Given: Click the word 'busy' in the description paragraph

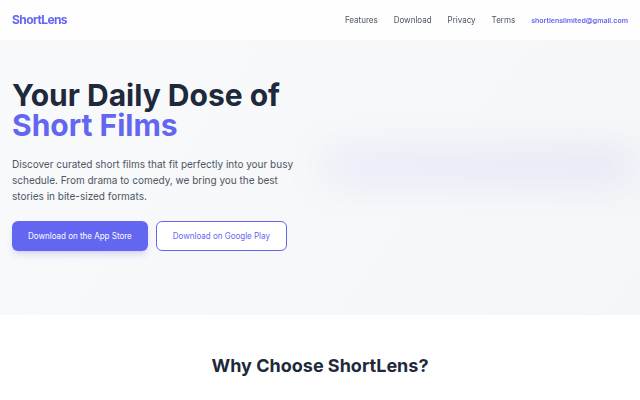Looking at the screenshot, I should tap(281, 164).
